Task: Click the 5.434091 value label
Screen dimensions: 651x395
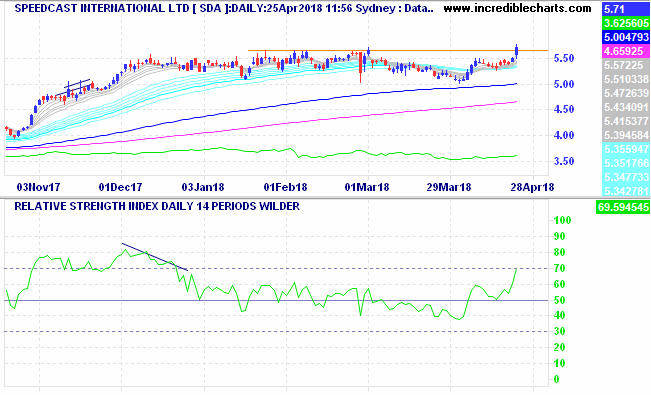Action: (626, 107)
